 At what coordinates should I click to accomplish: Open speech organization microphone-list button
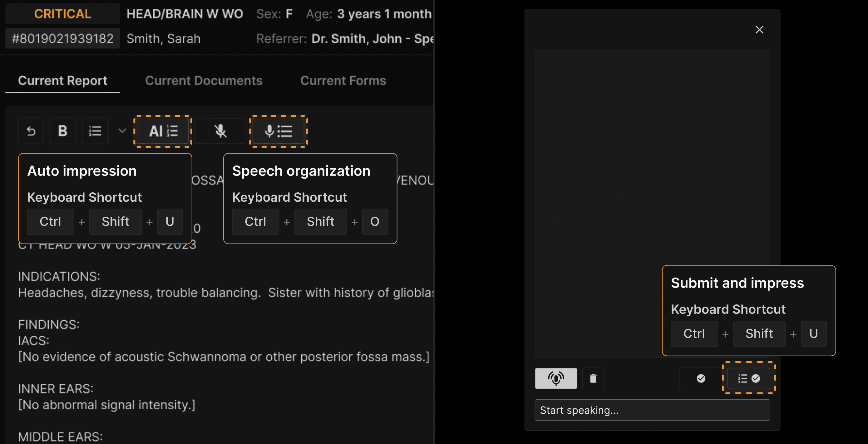(278, 131)
